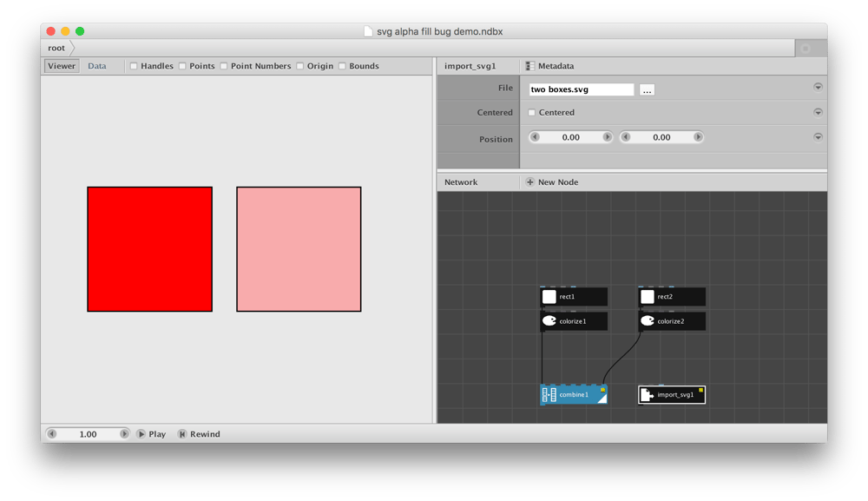Click the Rewind icon

(x=182, y=434)
